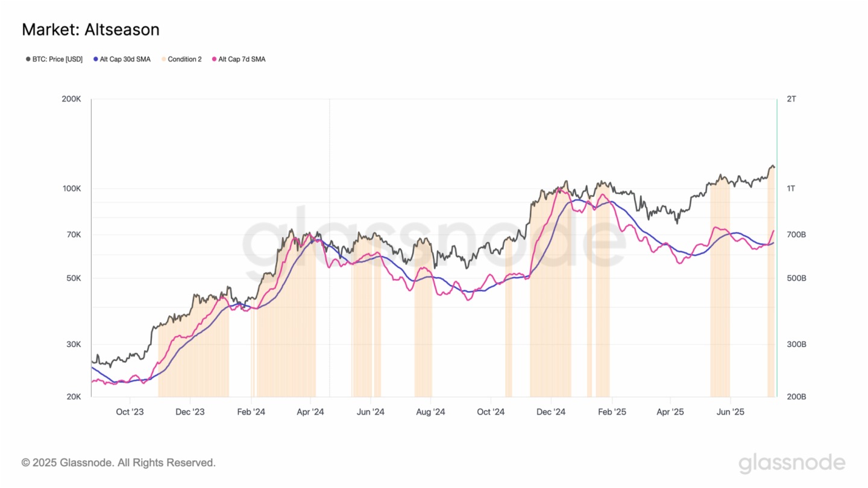The image size is (868, 488).
Task: Click the Market: Altseason chart title
Action: click(90, 29)
